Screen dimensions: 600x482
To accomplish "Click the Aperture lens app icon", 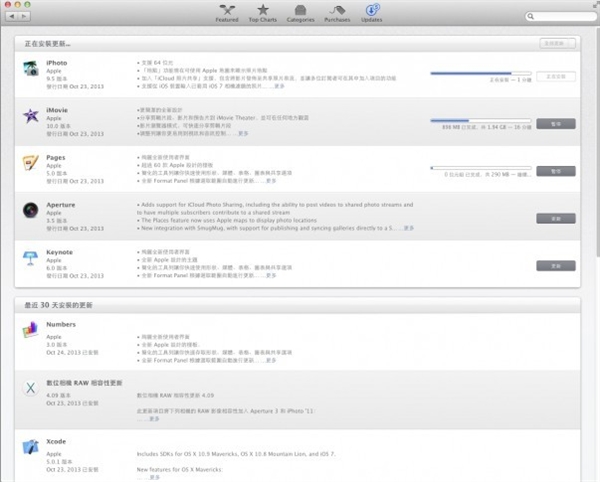I will coord(31,210).
